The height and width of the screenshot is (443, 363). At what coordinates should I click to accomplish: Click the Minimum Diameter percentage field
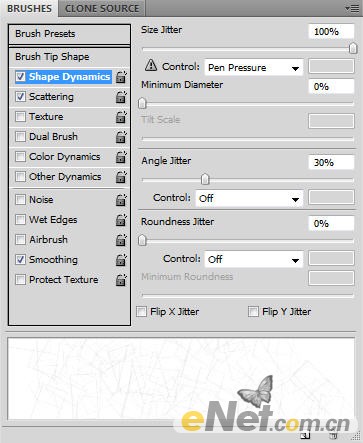331,87
